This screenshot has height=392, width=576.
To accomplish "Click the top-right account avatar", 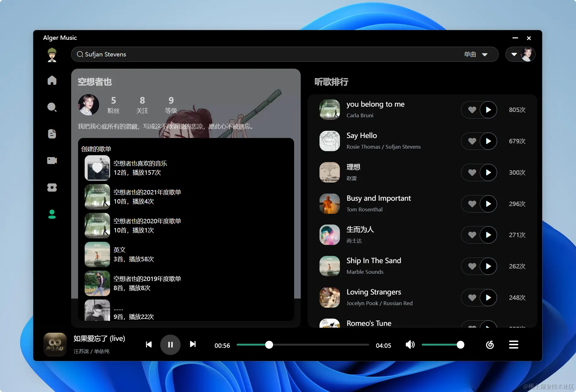I will (527, 54).
